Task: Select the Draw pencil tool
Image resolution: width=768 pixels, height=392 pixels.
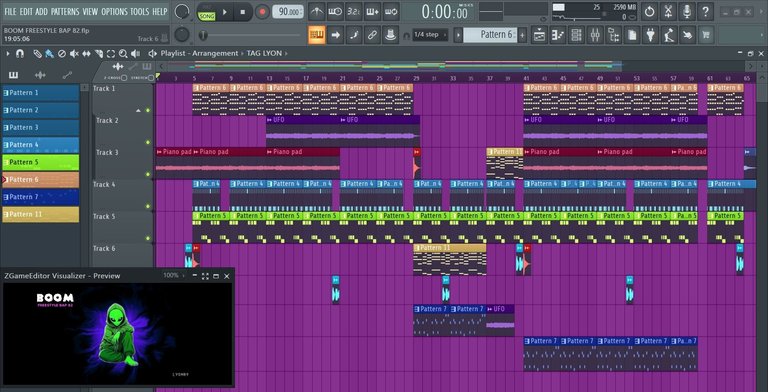Action: pos(37,53)
